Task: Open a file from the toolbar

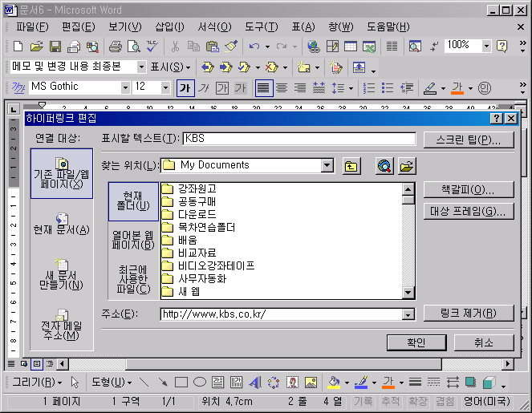Action: click(x=37, y=47)
